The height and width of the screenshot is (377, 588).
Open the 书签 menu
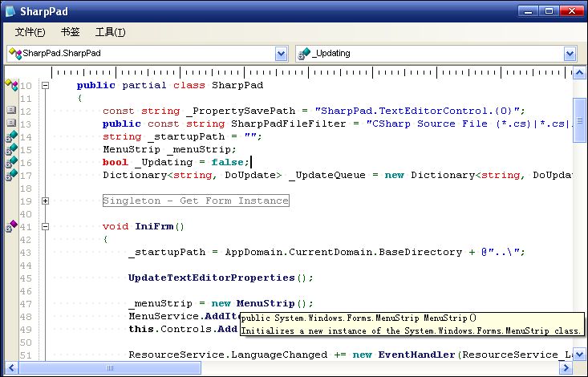(x=70, y=32)
